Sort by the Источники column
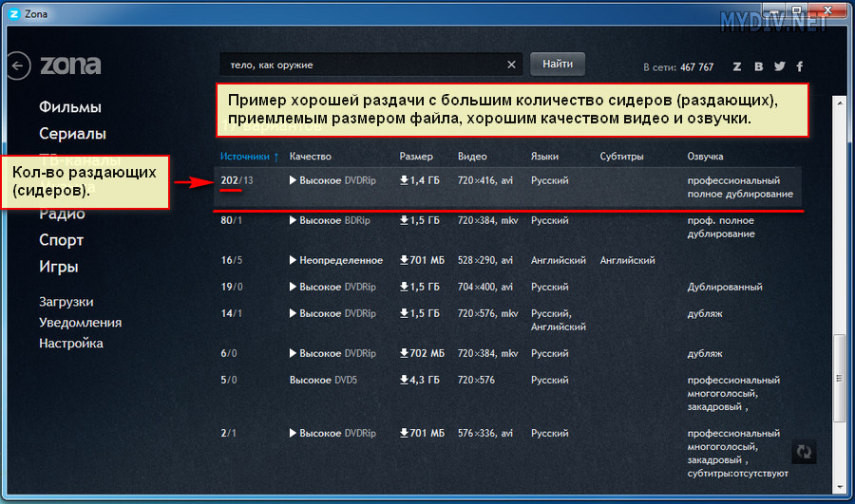Image resolution: width=855 pixels, height=504 pixels. point(249,157)
